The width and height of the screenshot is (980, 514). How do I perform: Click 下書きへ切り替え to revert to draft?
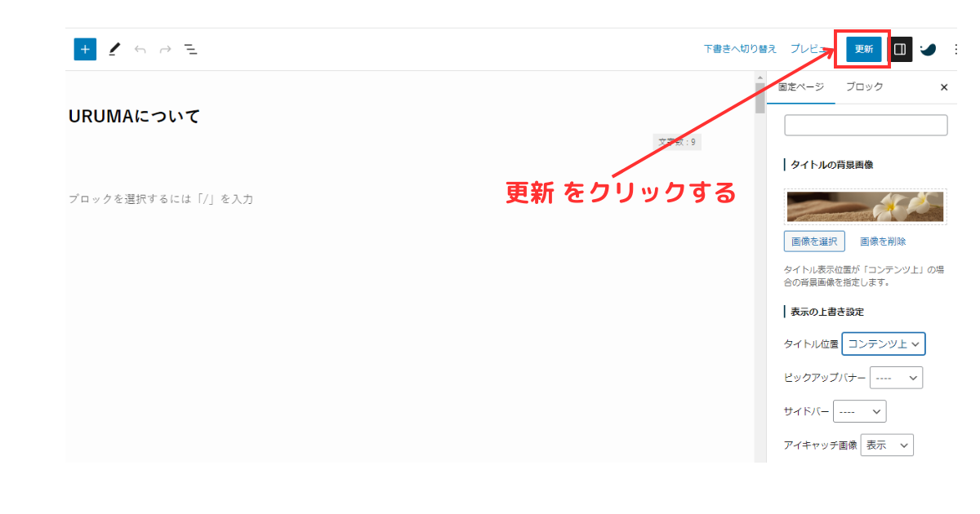click(740, 48)
